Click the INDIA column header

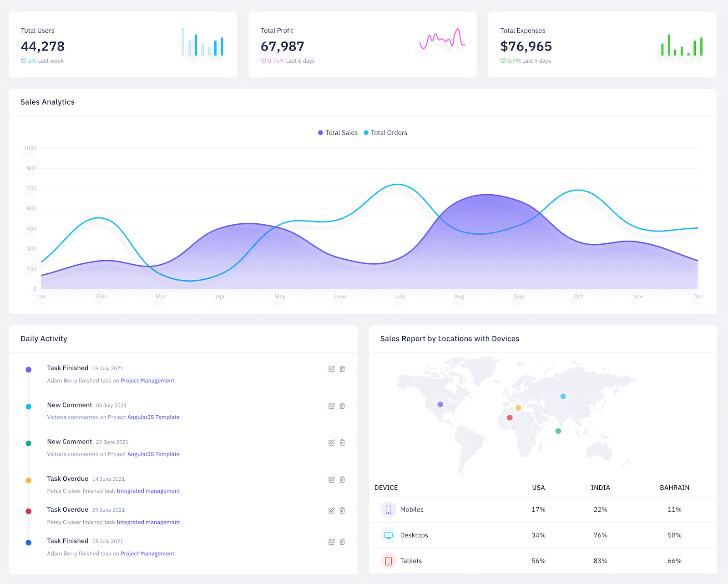pyautogui.click(x=600, y=488)
